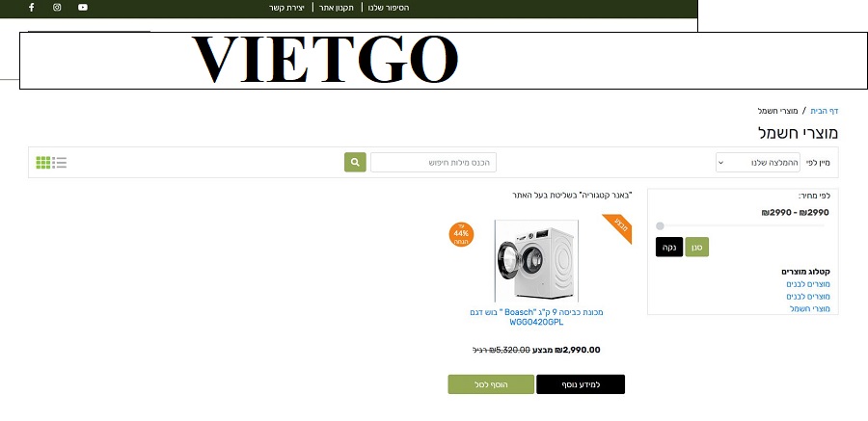Go to דף הבית breadcrumb link
Screen dimensions: 868x421
tap(825, 111)
